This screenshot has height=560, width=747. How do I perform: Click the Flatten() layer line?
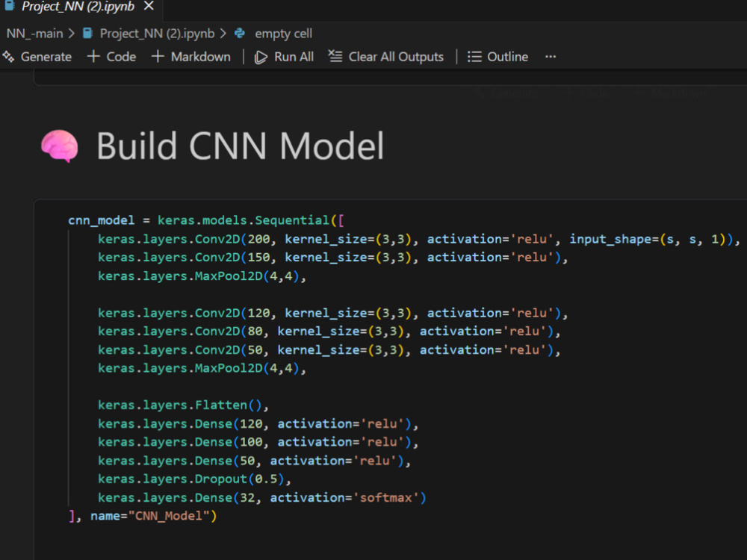point(184,405)
